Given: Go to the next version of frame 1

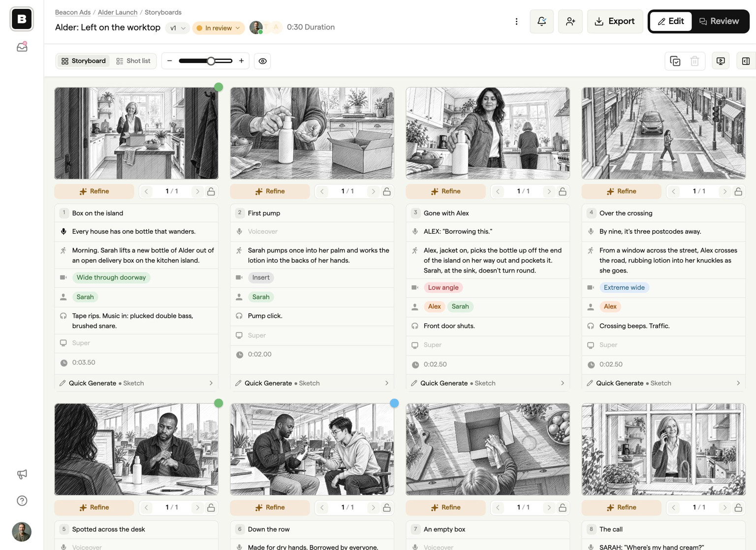Looking at the screenshot, I should coord(197,191).
